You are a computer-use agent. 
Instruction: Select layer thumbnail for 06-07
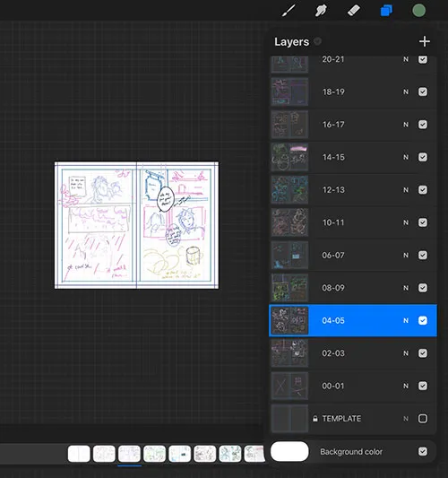pyautogui.click(x=289, y=255)
